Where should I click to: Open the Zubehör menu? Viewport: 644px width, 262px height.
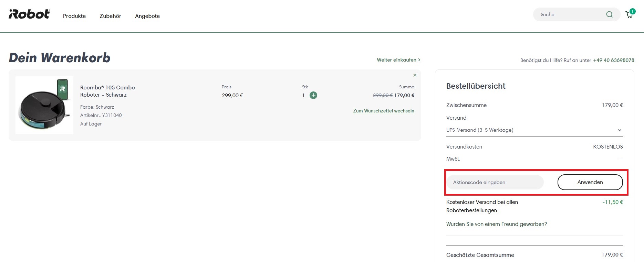coord(110,16)
